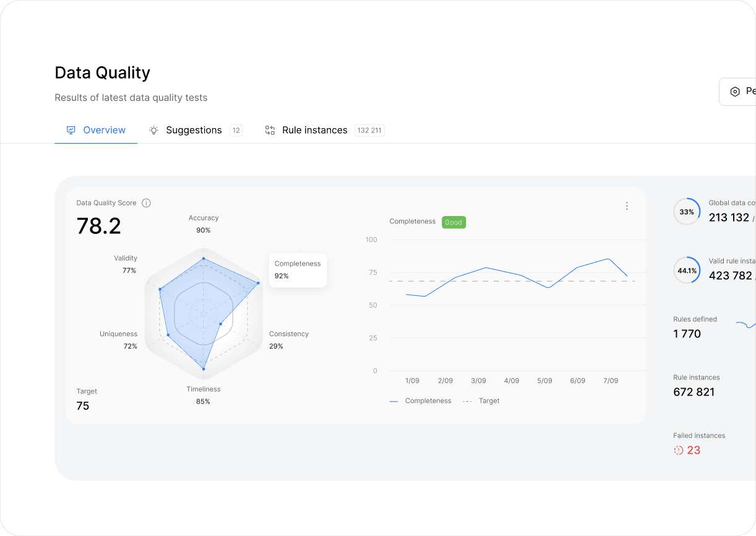The width and height of the screenshot is (756, 536).
Task: Click the Rule instances swap icon
Action: (x=270, y=130)
